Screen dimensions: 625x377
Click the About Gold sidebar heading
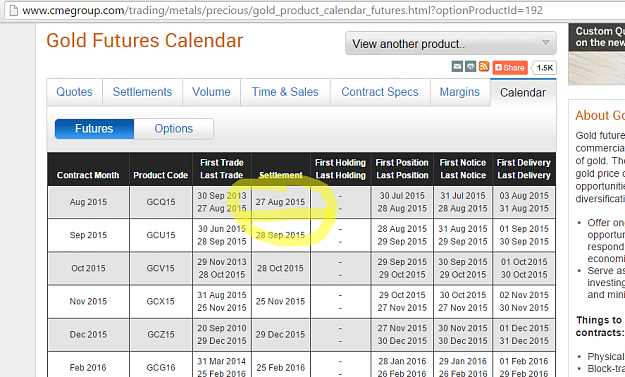click(600, 115)
